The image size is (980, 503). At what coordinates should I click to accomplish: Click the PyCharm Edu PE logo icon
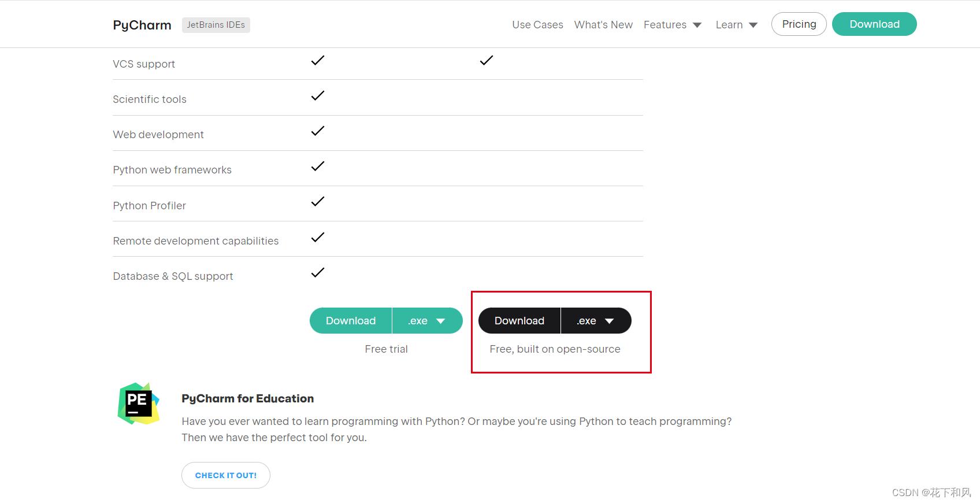point(139,404)
